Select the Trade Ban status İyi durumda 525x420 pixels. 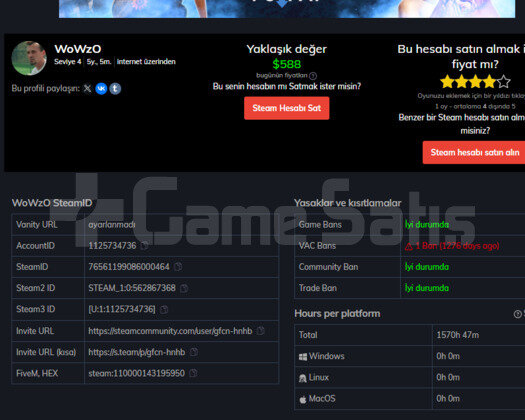[x=427, y=288]
